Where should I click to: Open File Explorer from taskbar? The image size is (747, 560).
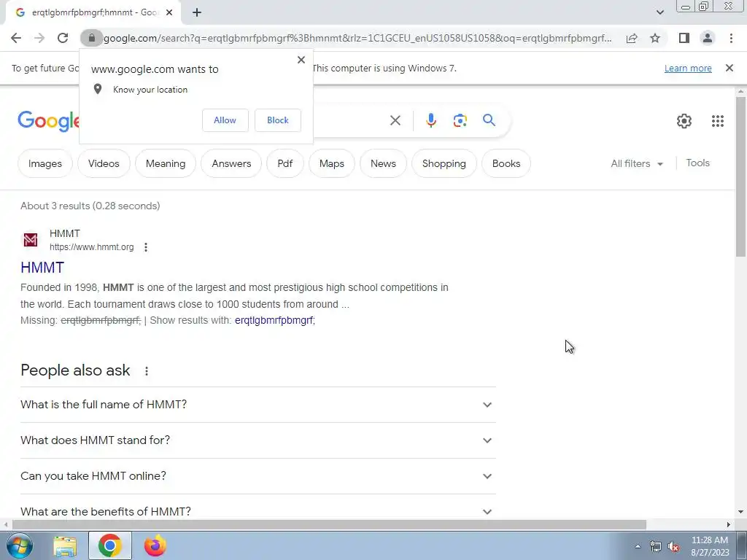coord(65,545)
